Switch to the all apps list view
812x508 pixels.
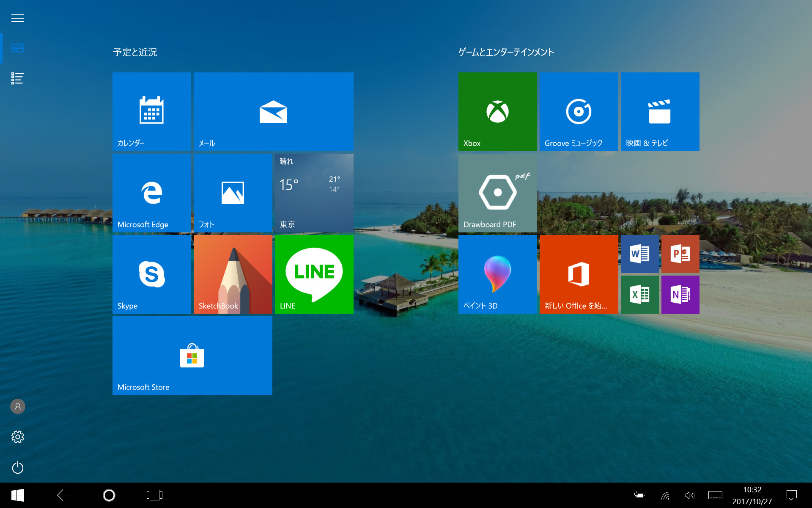click(x=17, y=78)
